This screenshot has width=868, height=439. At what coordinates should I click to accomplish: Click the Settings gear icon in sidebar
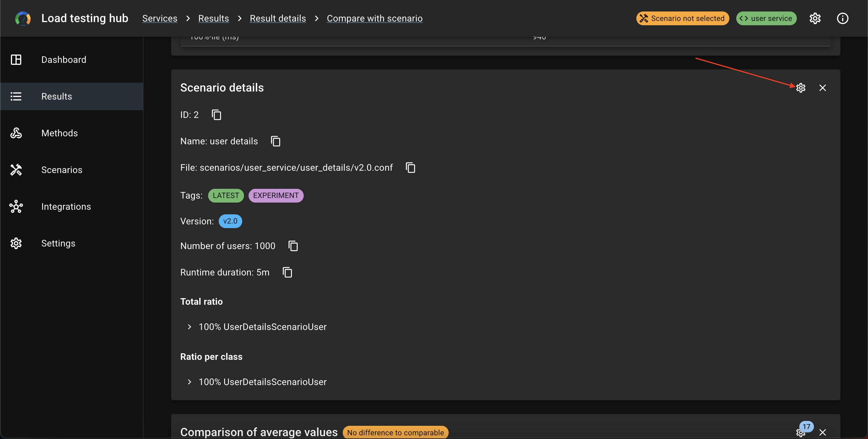(x=16, y=243)
